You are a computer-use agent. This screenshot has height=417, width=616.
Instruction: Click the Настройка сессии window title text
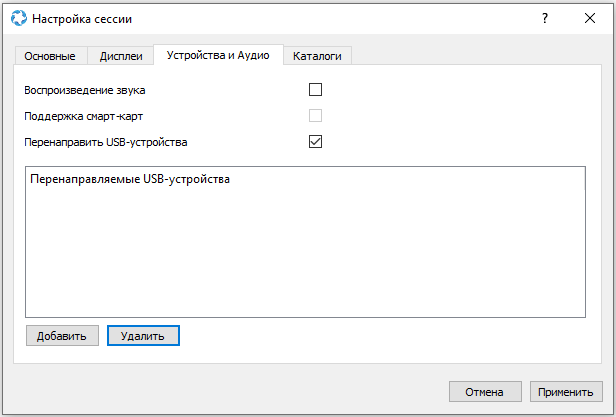click(x=82, y=18)
